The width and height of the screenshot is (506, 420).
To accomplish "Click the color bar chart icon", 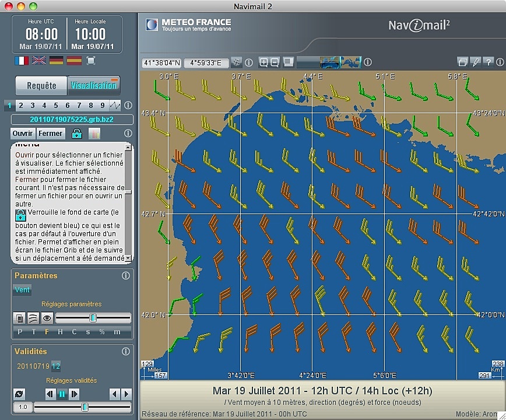I will 94,134.
